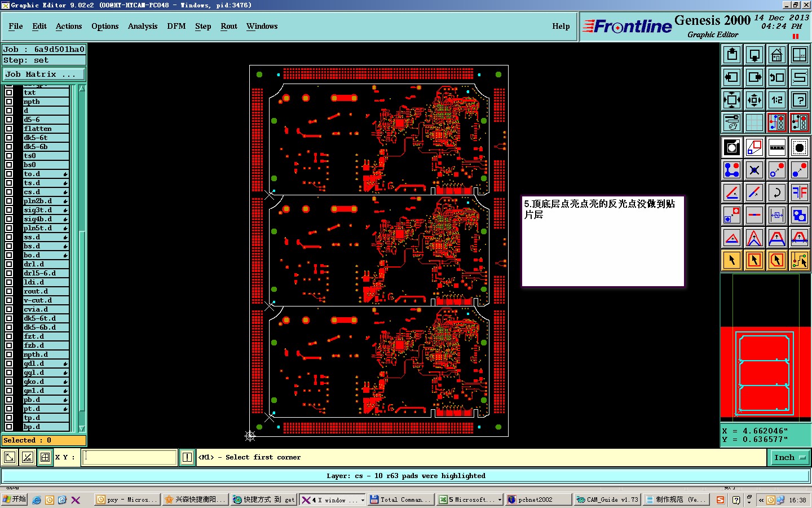The image size is (812, 508).
Task: Click the ruler measure tool icon
Action: tap(777, 148)
